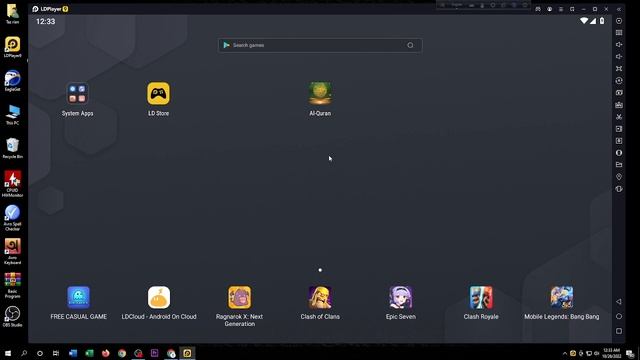
Task: Collapse the LDPlayer right sidebar
Action: tap(619, 9)
